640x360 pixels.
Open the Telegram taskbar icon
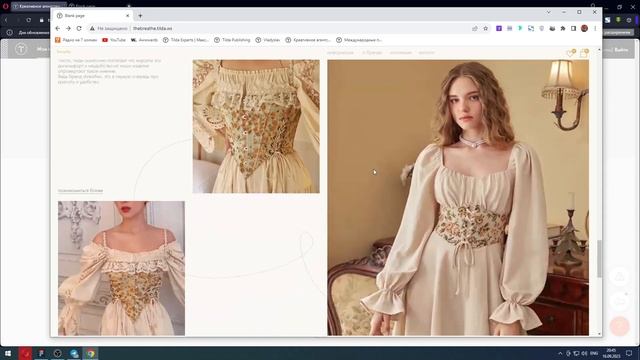(x=74, y=353)
